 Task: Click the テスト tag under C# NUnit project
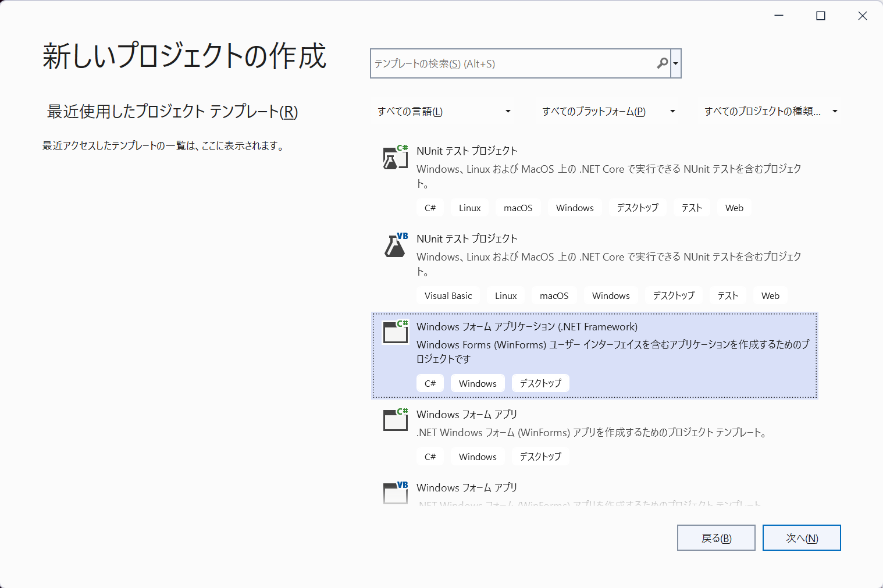pos(692,208)
